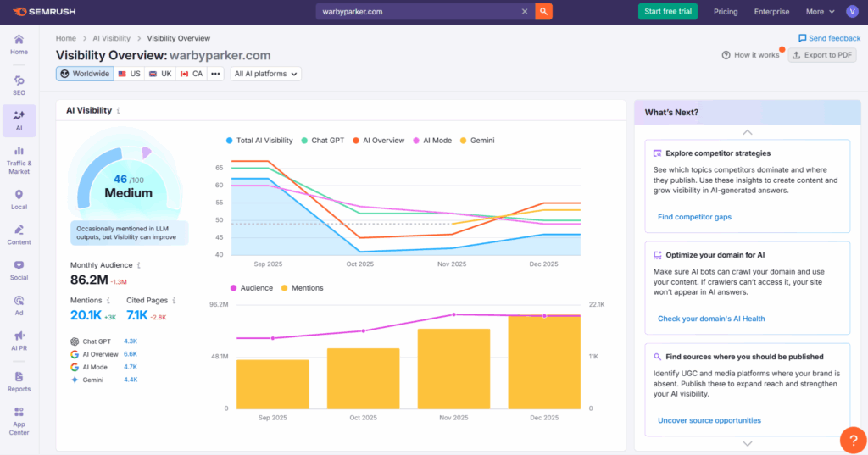Collapse What's Next up chevron

click(x=748, y=132)
